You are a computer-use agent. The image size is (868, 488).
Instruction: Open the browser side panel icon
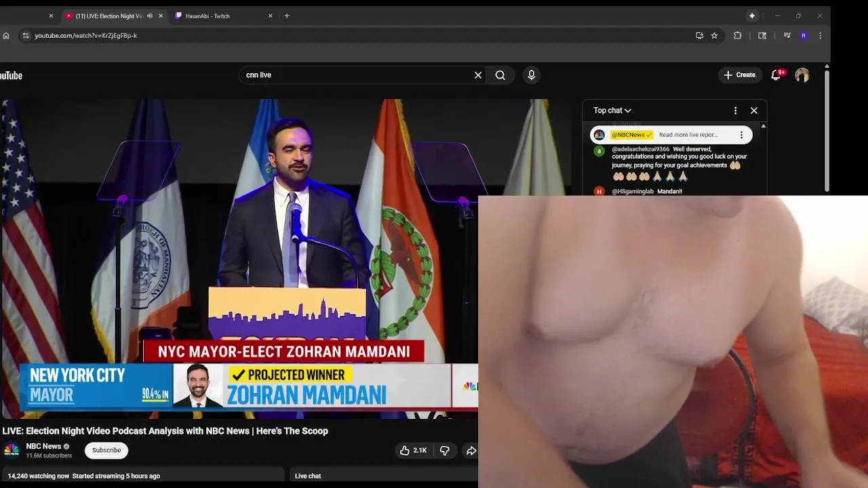point(762,35)
